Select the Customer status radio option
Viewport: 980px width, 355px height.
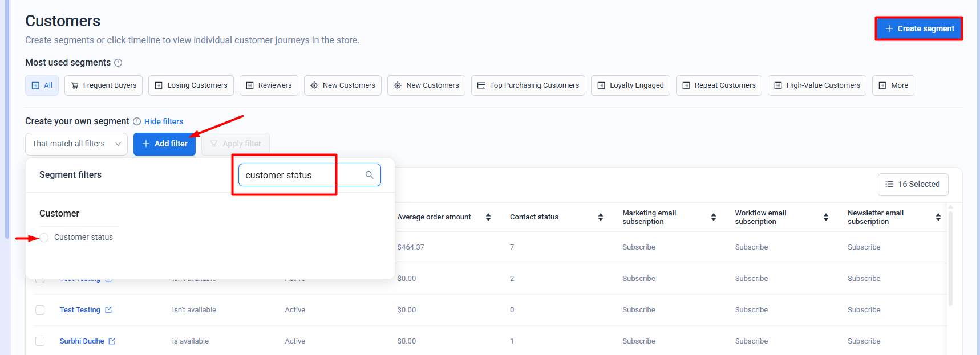coord(44,238)
